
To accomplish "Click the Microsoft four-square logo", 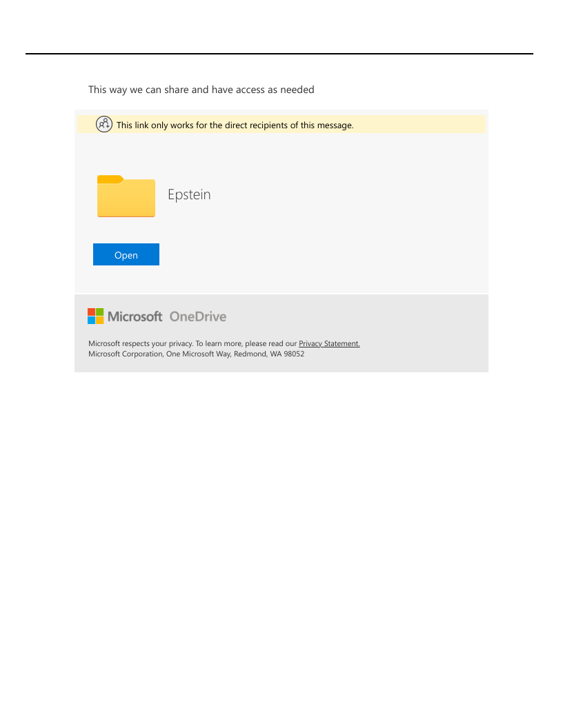I will click(x=96, y=316).
